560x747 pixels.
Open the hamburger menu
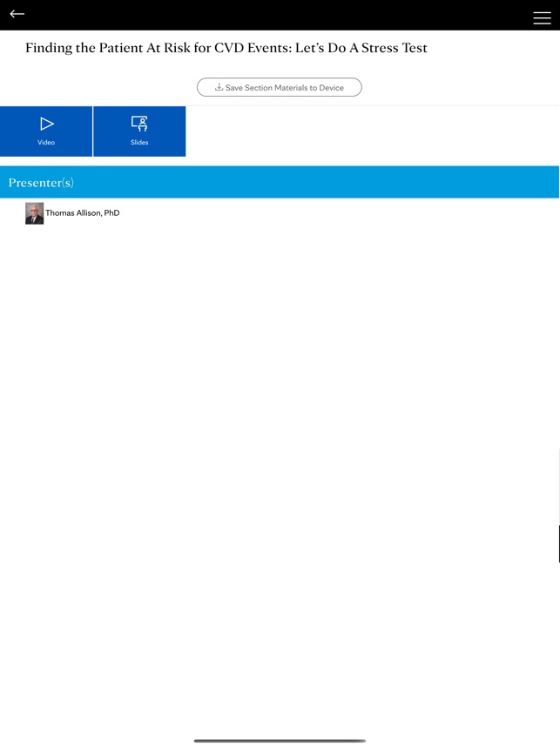[x=541, y=17]
